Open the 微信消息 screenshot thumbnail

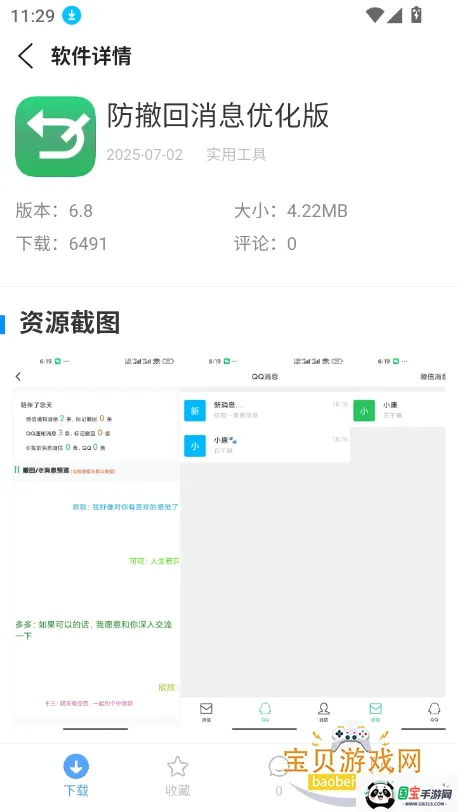[x=398, y=544]
